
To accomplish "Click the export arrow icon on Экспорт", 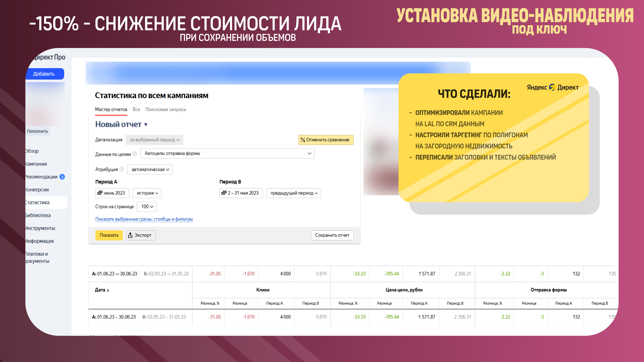I will (130, 235).
